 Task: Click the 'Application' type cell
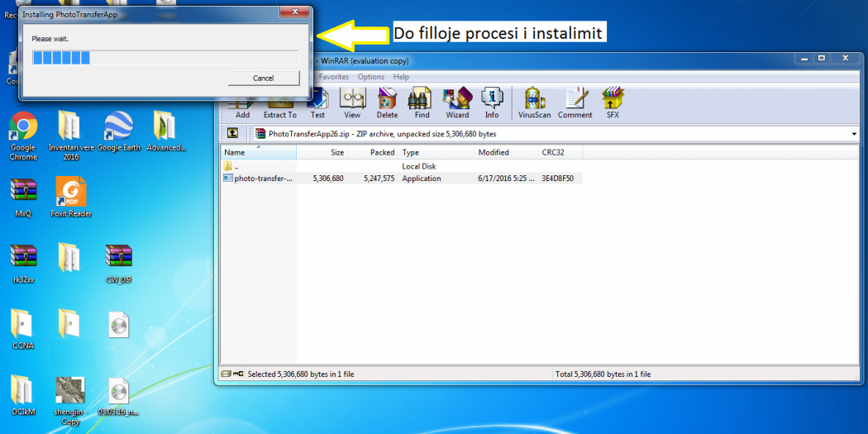coord(422,179)
